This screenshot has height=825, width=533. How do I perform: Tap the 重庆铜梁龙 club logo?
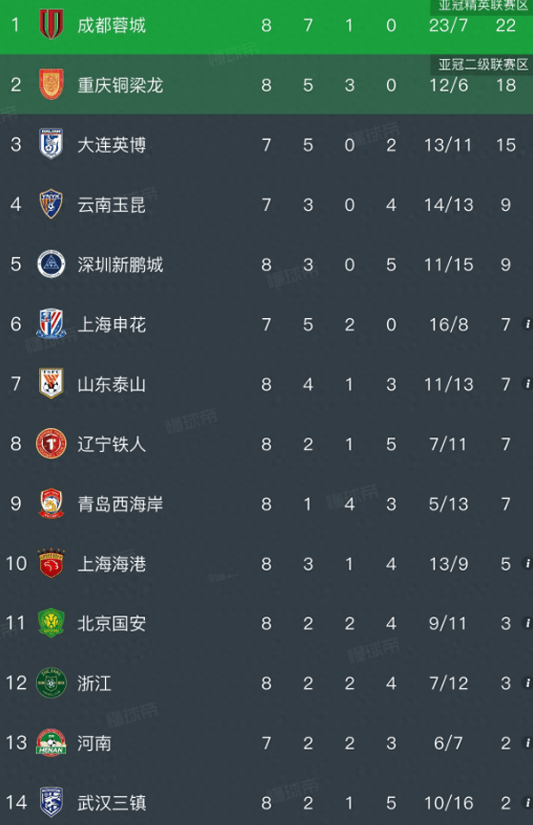51,84
